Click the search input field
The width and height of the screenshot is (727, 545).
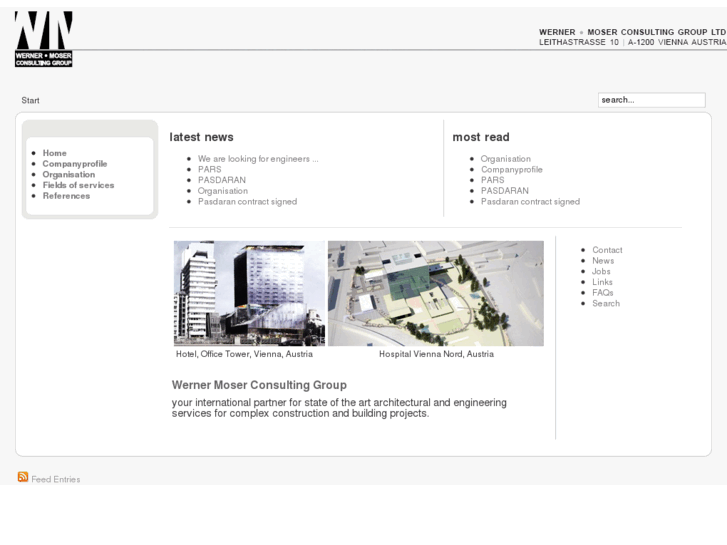(x=651, y=100)
